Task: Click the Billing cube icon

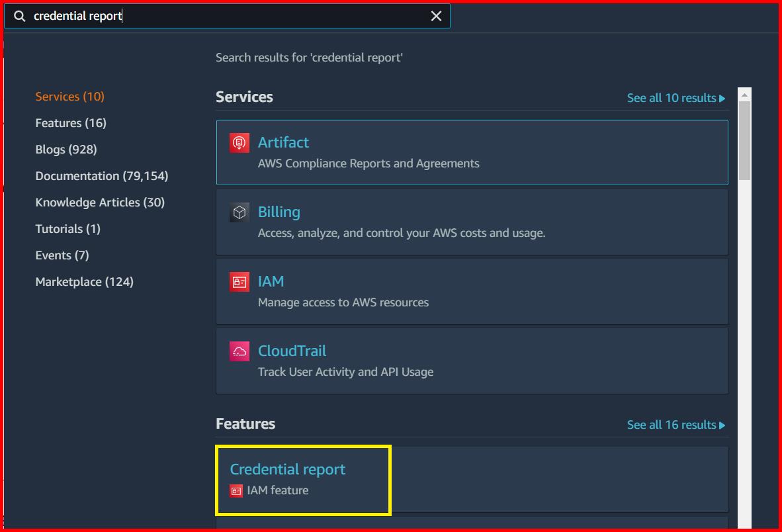Action: 239,212
